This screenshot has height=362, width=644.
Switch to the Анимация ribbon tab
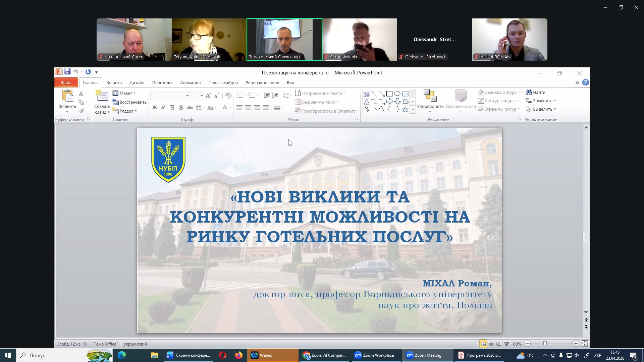pyautogui.click(x=190, y=83)
